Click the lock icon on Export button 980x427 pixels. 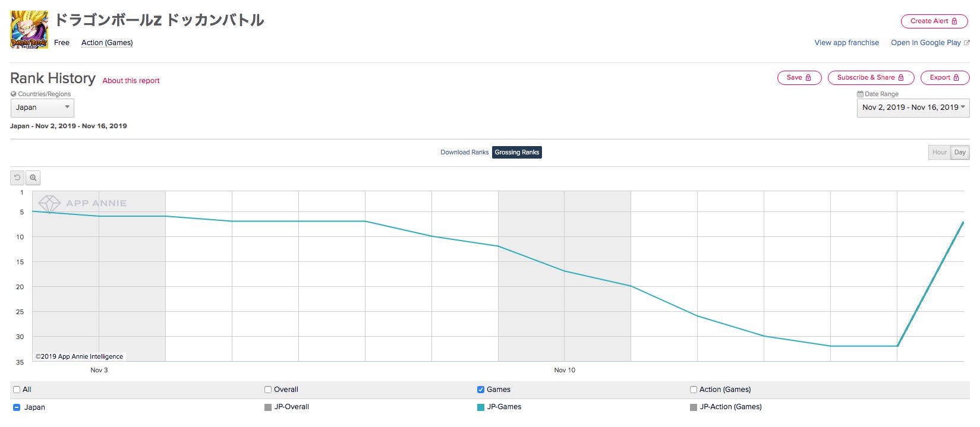pyautogui.click(x=956, y=78)
